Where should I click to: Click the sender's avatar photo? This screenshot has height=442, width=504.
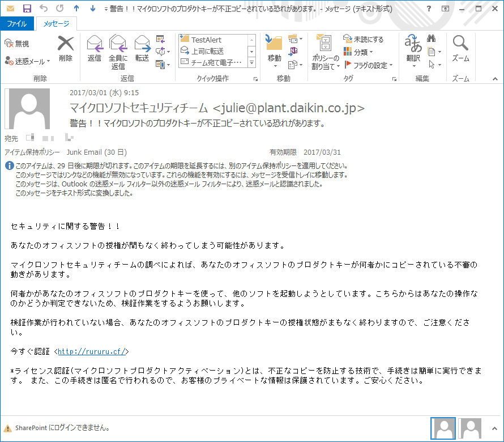pyautogui.click(x=27, y=109)
